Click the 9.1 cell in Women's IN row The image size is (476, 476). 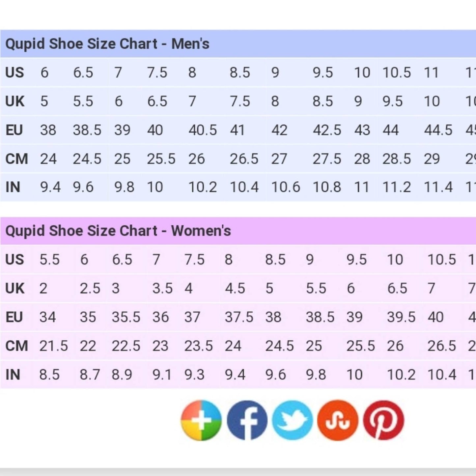(x=162, y=375)
